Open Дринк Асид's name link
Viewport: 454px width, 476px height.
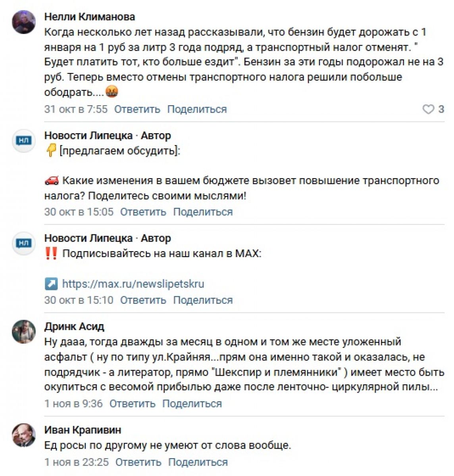[74, 326]
